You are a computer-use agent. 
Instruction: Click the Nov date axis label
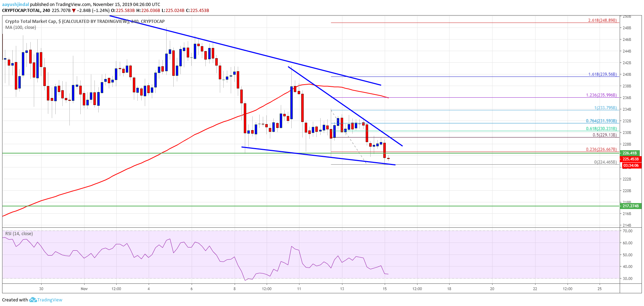pyautogui.click(x=84, y=289)
